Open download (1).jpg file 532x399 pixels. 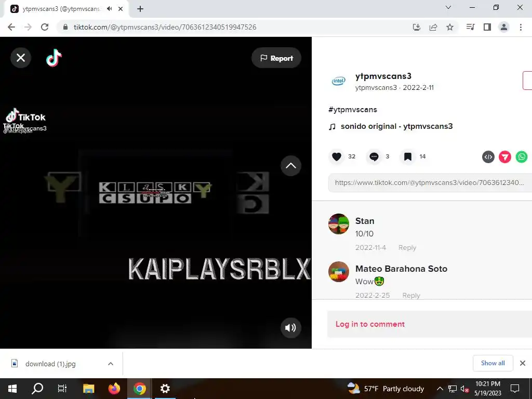coord(50,364)
